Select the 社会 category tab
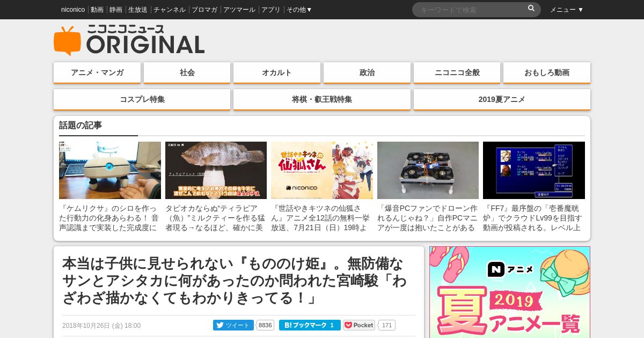 click(187, 72)
